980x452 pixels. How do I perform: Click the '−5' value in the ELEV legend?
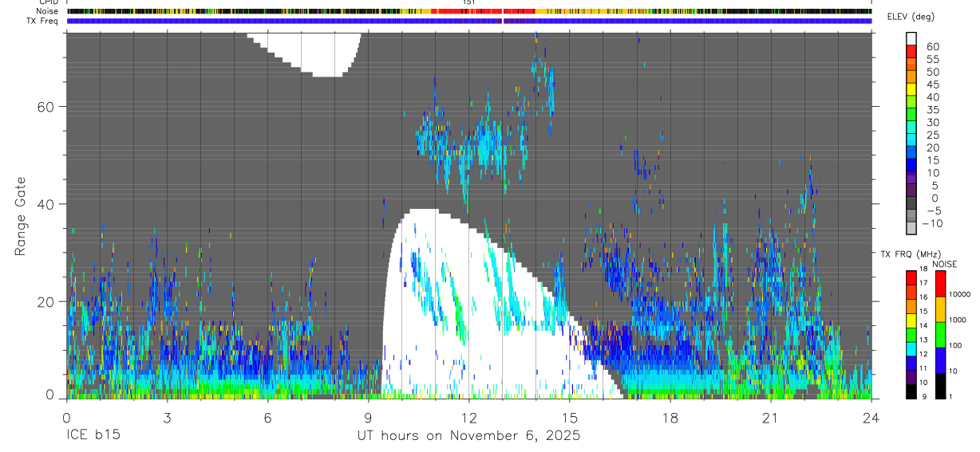[x=932, y=210]
